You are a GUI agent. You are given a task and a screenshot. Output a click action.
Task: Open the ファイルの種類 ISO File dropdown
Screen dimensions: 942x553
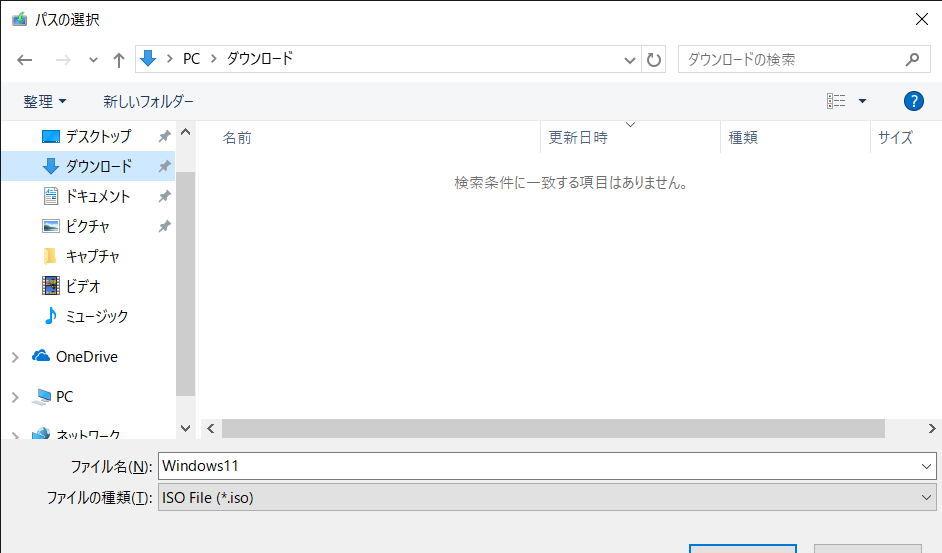[x=547, y=498]
